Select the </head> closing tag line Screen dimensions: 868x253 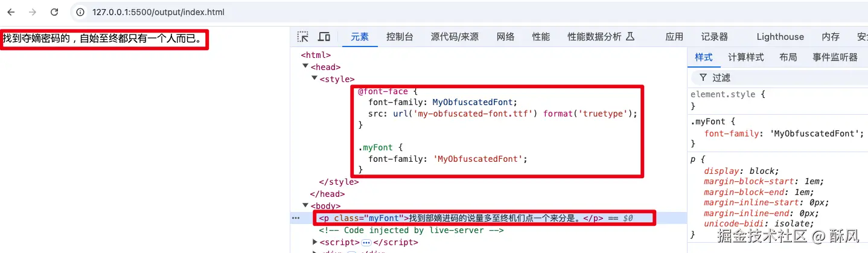327,194
